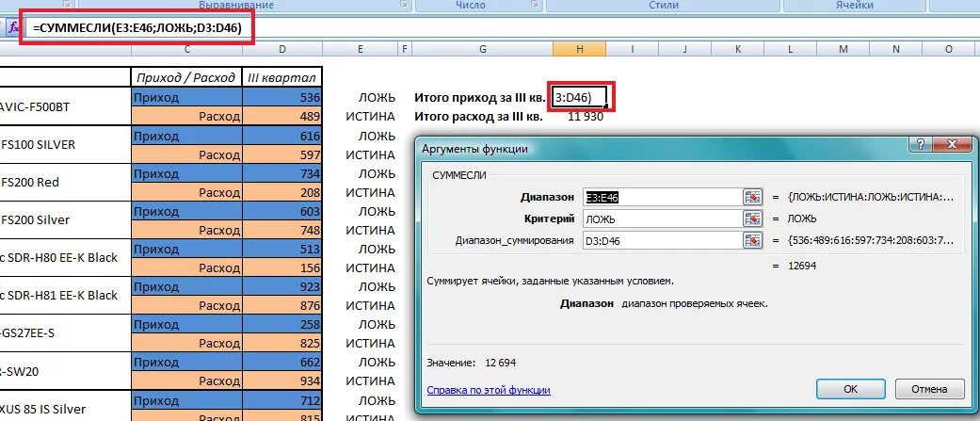Open the Выравнивание group dialog launcher
Viewport: 980px width, 421px height.
pyautogui.click(x=405, y=5)
